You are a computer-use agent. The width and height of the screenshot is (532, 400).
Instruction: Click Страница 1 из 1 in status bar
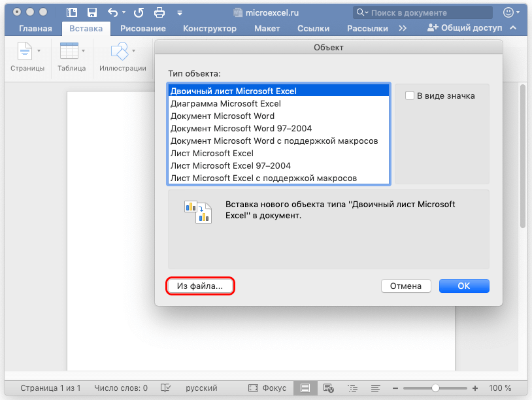tap(50, 388)
